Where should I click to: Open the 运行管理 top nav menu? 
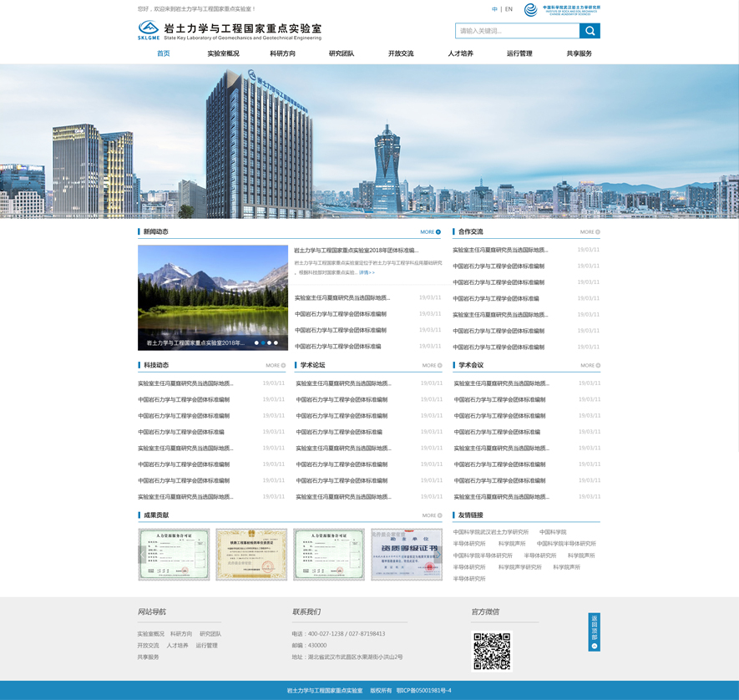519,53
